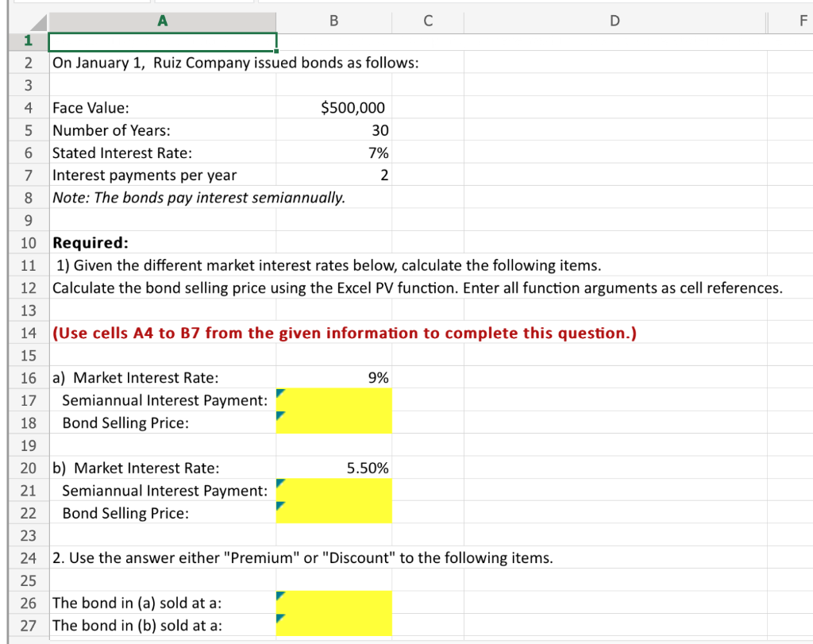Select 'Number of Years:' label cell

162,130
